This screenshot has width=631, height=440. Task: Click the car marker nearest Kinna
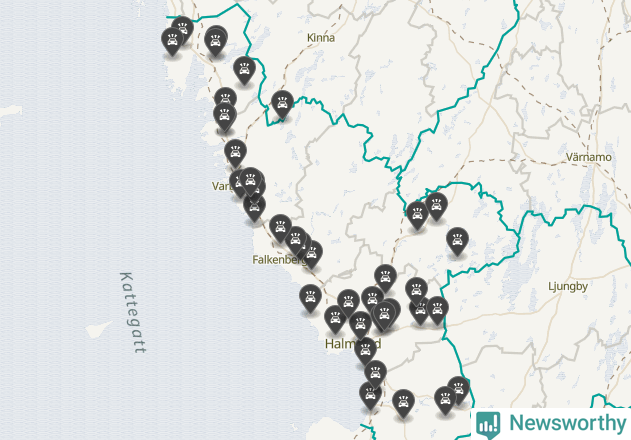[283, 105]
